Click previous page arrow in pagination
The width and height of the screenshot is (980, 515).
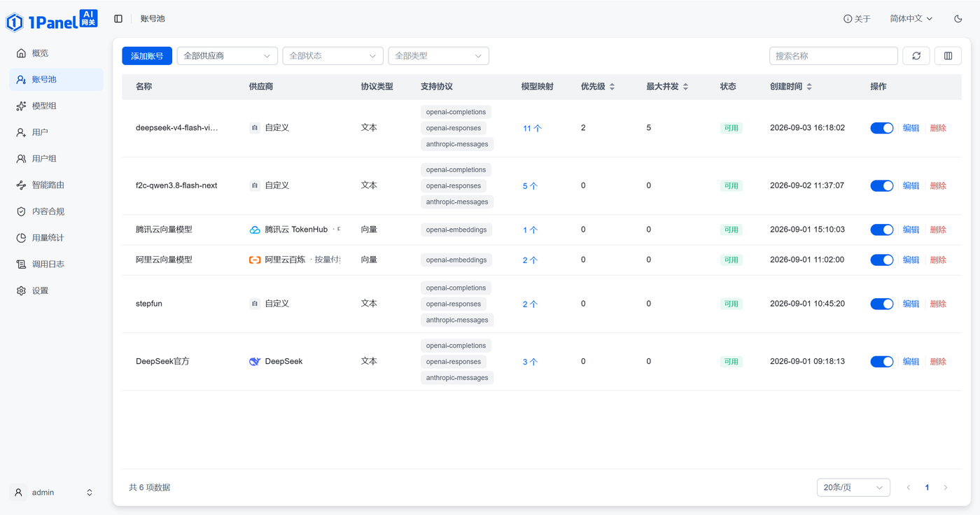pos(909,488)
